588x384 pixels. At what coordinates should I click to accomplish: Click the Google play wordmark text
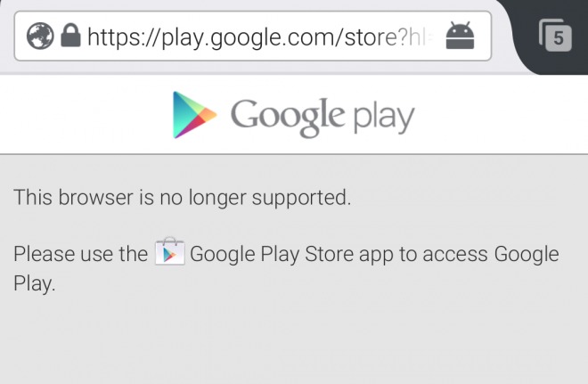click(323, 117)
